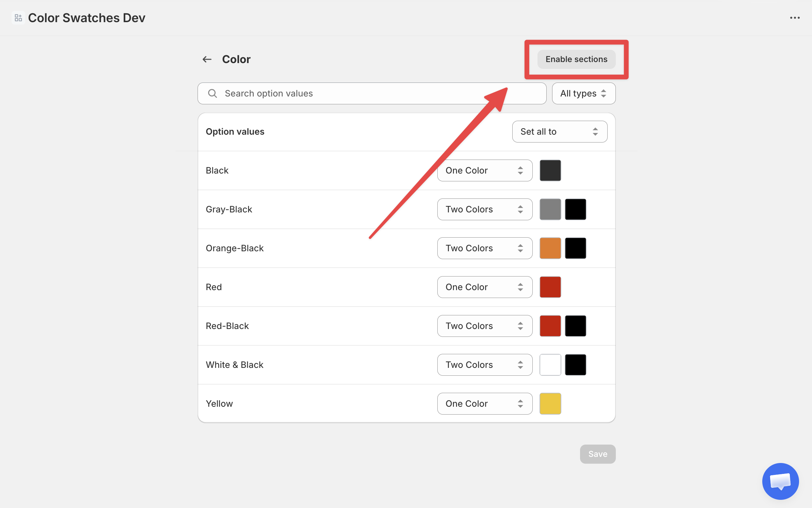This screenshot has height=508, width=812.
Task: Open the Set all to dropdown
Action: point(559,132)
